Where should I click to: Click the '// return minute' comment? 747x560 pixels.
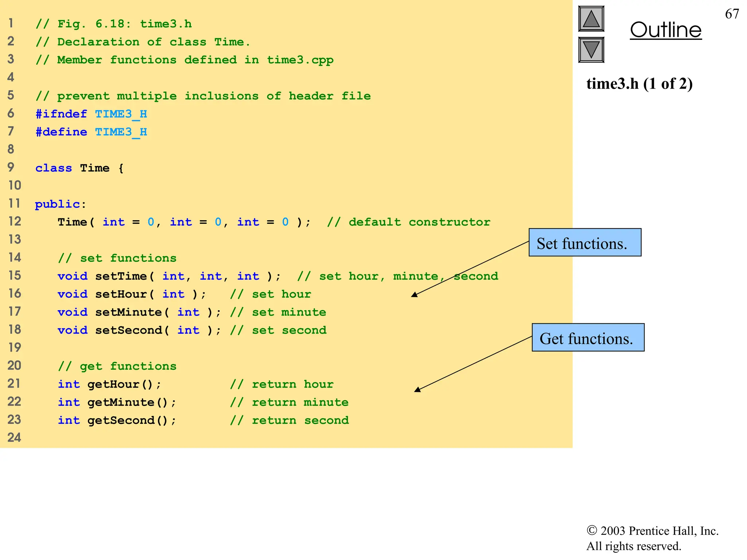click(289, 402)
